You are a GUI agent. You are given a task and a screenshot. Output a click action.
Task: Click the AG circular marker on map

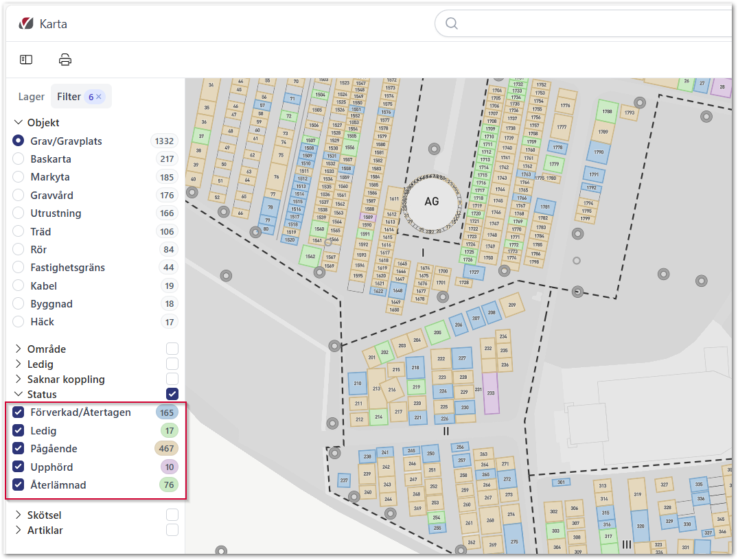pyautogui.click(x=431, y=201)
